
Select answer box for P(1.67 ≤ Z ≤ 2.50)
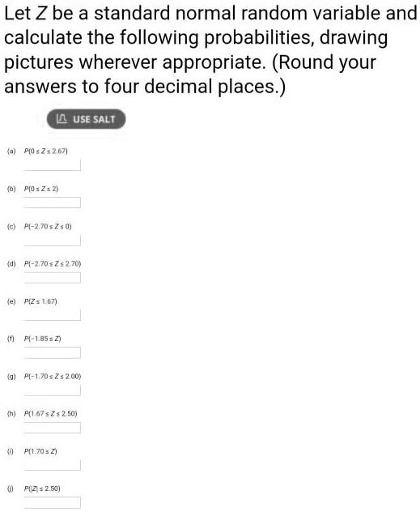click(x=52, y=428)
